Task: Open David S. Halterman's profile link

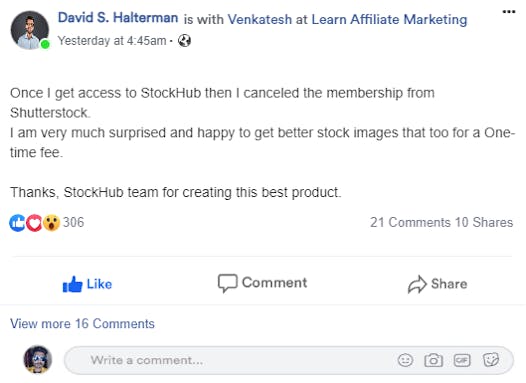Action: pos(118,18)
